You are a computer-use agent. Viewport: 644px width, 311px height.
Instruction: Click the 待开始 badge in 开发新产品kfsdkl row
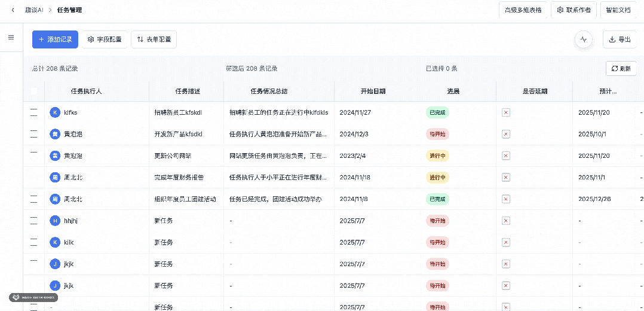tap(437, 134)
